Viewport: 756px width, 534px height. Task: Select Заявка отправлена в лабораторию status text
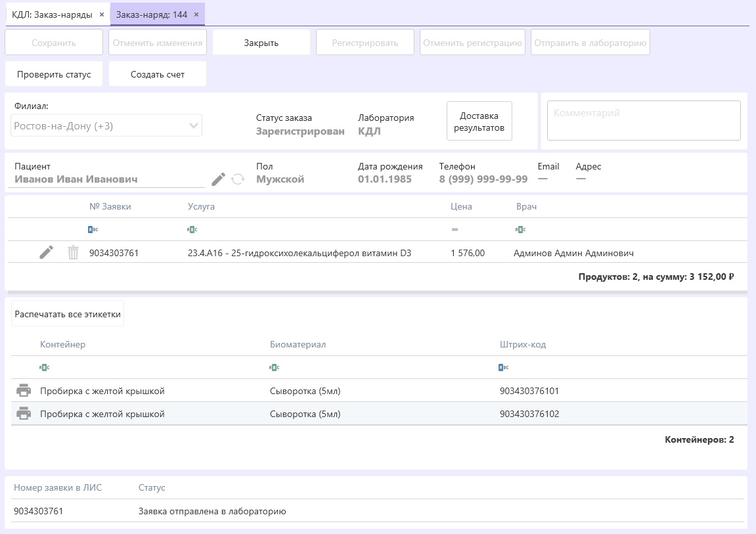(212, 512)
